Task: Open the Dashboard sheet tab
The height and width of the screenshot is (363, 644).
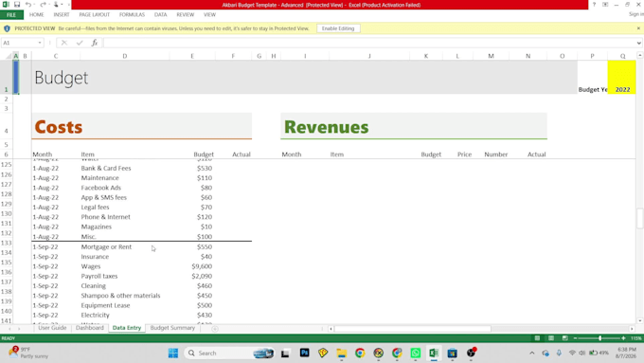Action: click(x=90, y=328)
